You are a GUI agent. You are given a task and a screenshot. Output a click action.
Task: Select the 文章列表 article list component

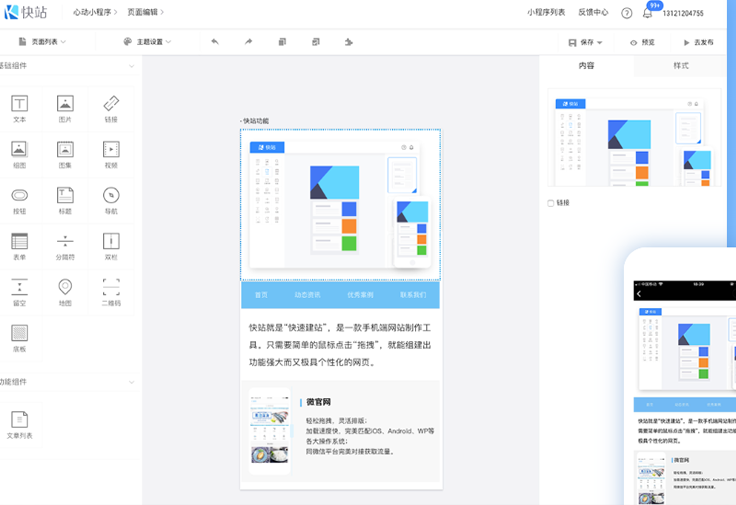(x=19, y=425)
